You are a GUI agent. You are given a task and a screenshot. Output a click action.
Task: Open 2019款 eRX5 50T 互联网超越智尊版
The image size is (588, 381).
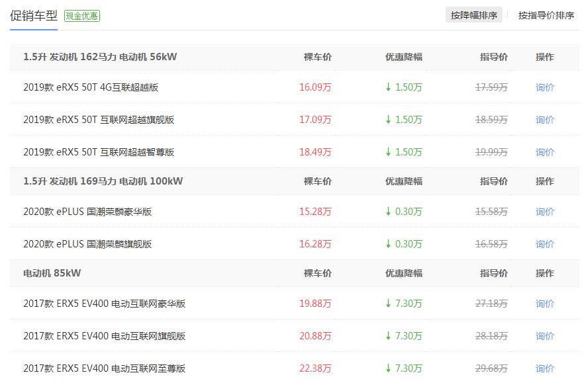[x=99, y=152]
